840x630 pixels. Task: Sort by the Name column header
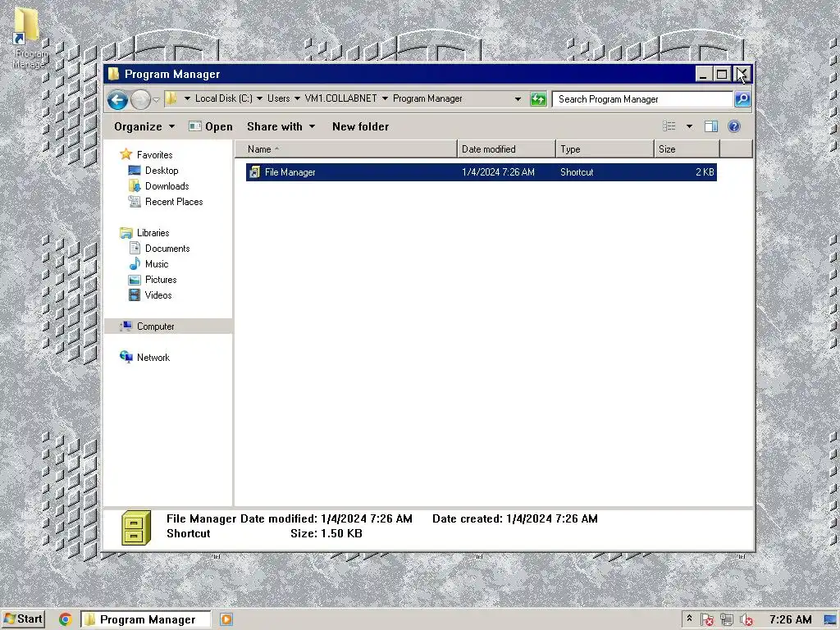click(x=346, y=149)
